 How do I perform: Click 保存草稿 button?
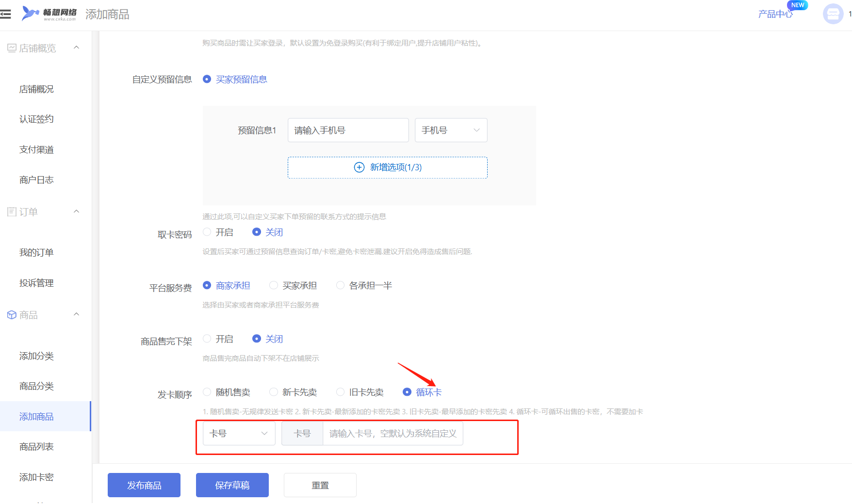pyautogui.click(x=232, y=485)
